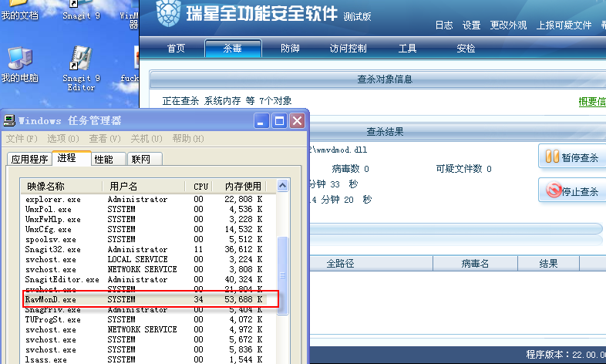606x364 pixels.
Task: Click the 病毒名 column header in results
Action: click(476, 264)
